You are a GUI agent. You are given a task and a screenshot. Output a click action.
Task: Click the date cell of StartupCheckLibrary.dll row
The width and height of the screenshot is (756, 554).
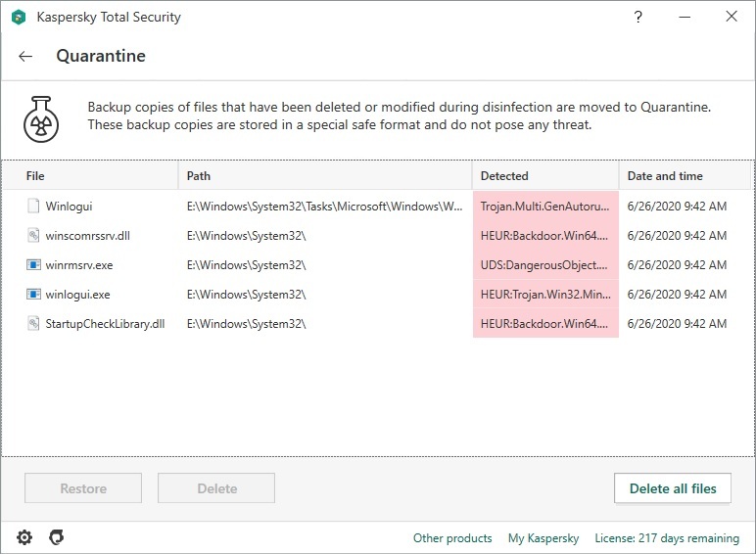677,324
